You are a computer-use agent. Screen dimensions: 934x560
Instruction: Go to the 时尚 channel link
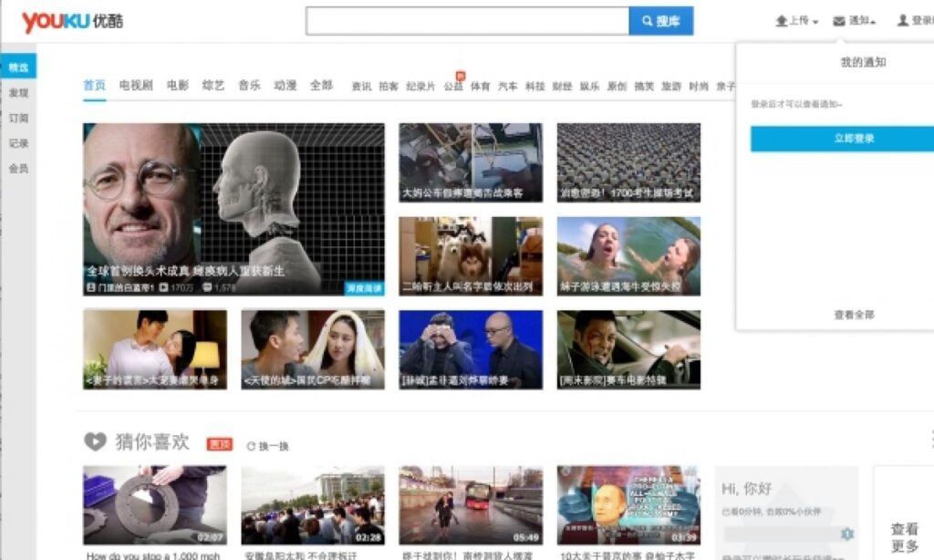tap(699, 87)
